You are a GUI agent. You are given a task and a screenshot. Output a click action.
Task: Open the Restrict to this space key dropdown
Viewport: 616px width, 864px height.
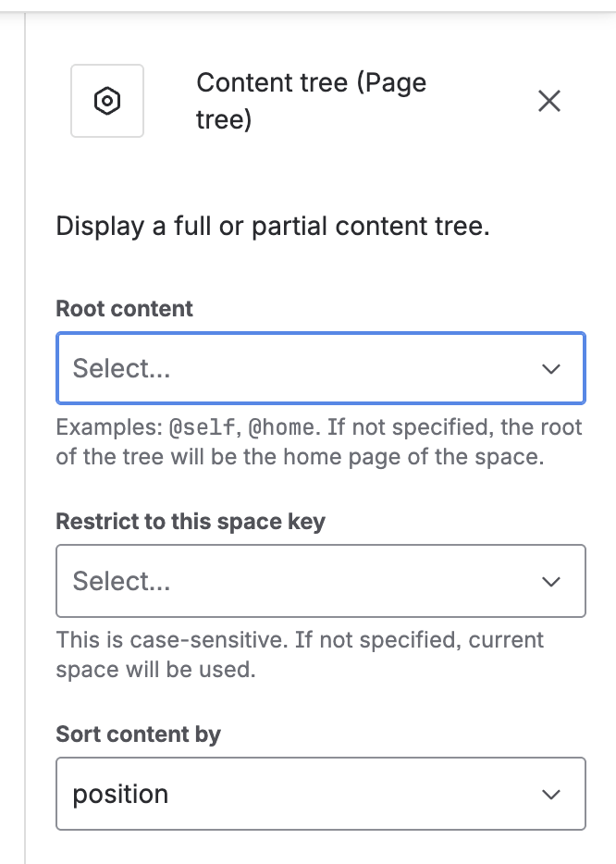click(320, 581)
